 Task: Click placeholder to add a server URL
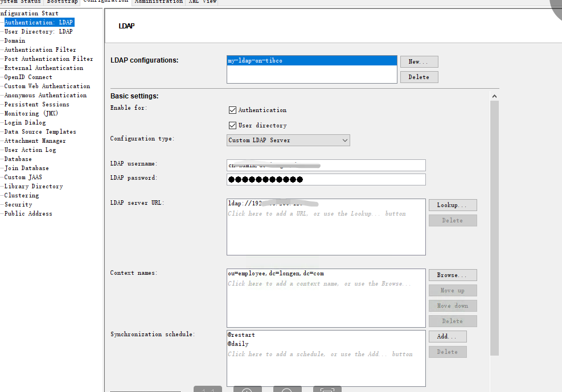coord(317,214)
